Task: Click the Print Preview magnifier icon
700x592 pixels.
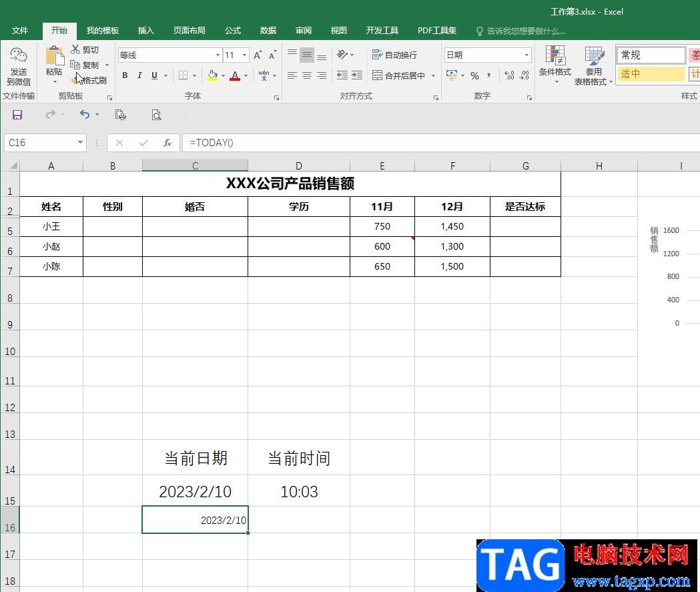Action: point(156,115)
